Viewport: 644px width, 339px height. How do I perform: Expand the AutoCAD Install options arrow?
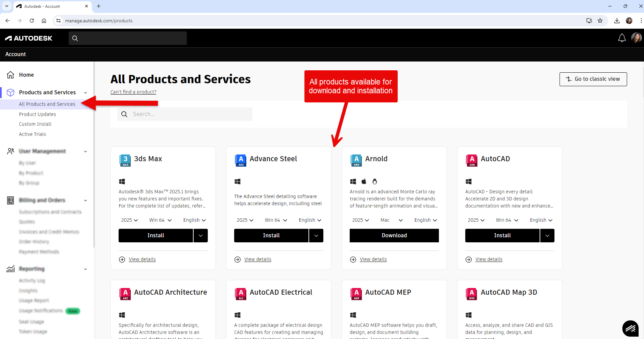(547, 236)
